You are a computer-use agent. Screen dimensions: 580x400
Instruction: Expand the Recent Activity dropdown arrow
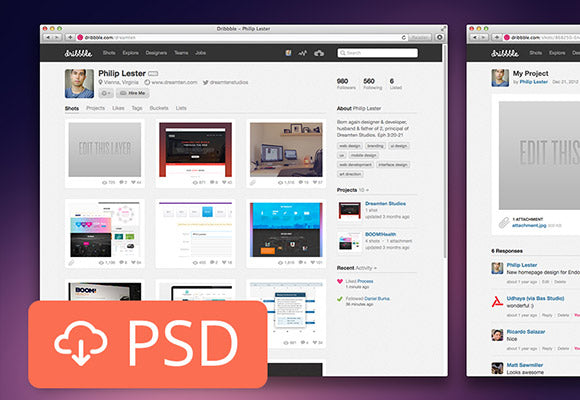tap(375, 268)
